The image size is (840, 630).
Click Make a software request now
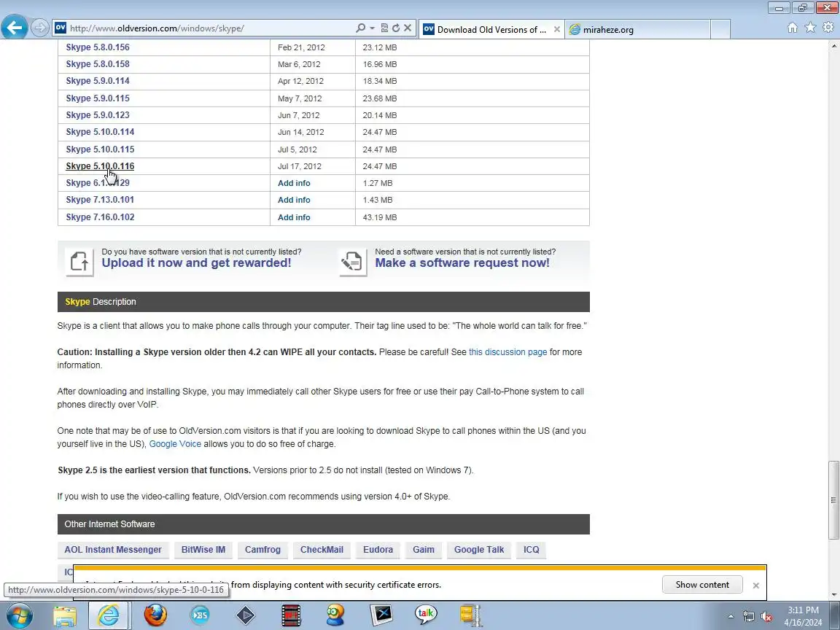[x=462, y=262]
